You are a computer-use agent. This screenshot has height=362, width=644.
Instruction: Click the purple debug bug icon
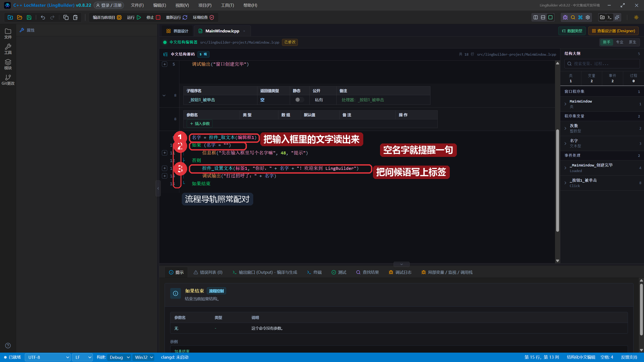click(566, 17)
